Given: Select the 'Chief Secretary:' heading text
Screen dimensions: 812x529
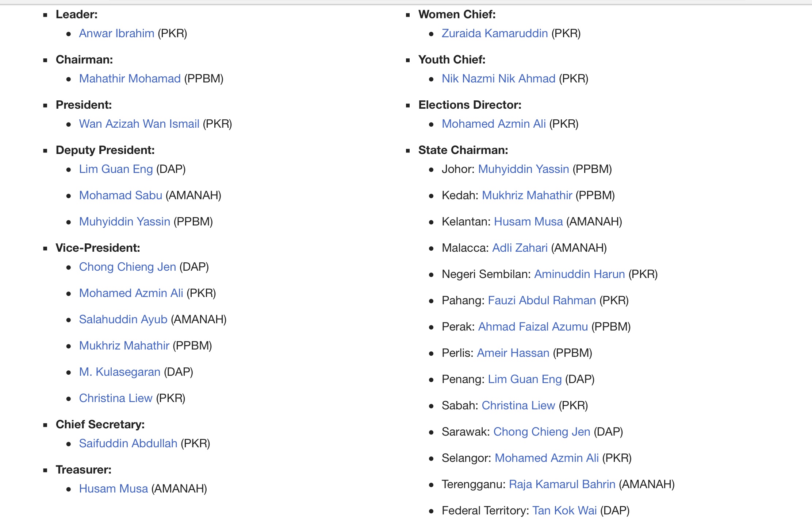Looking at the screenshot, I should pyautogui.click(x=100, y=424).
